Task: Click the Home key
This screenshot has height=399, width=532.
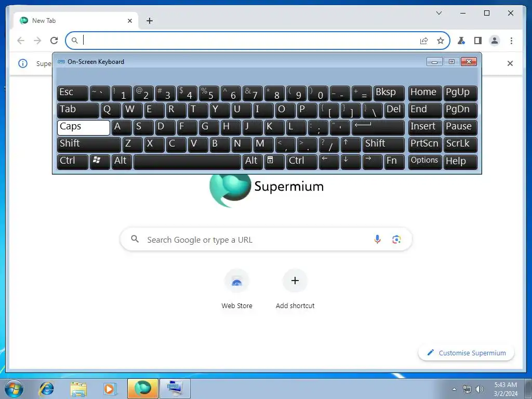Action: coord(425,94)
